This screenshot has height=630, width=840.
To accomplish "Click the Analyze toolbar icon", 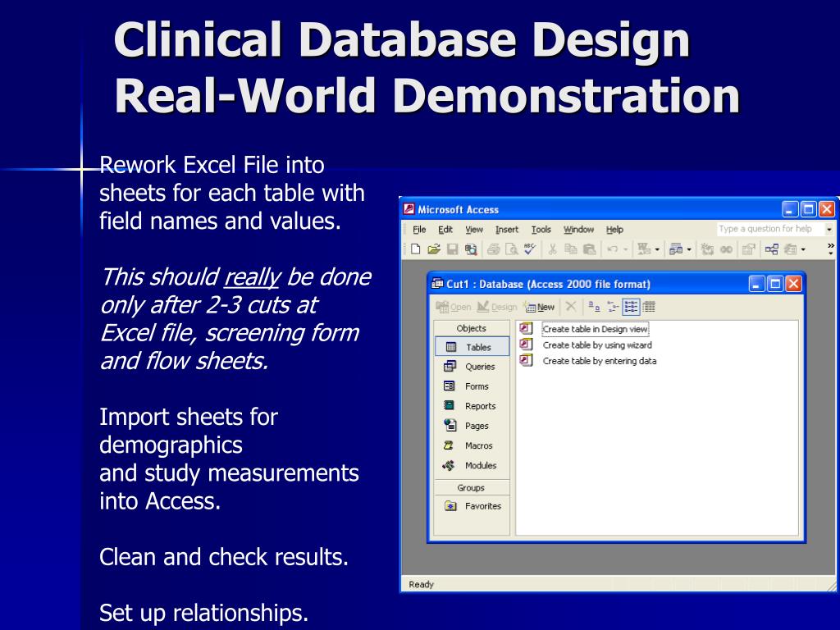I will tap(676, 249).
